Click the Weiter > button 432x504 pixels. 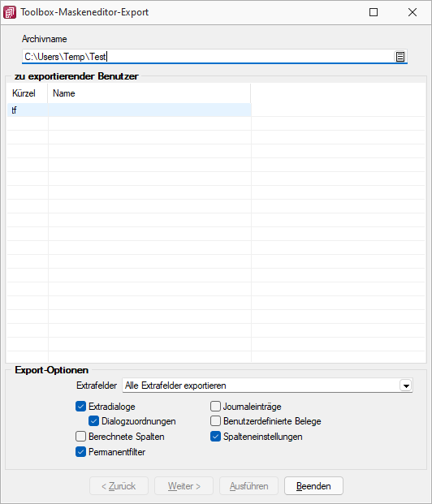[184, 486]
